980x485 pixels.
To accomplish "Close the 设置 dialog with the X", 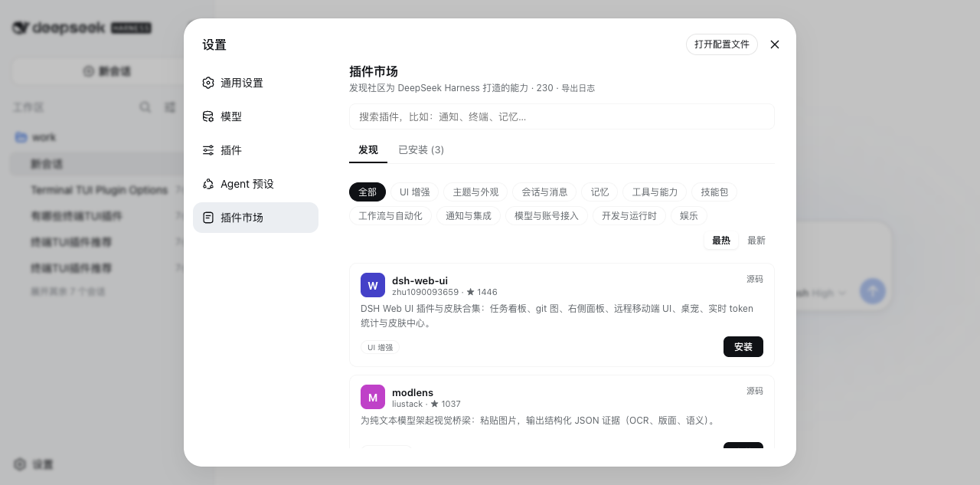I will (775, 44).
